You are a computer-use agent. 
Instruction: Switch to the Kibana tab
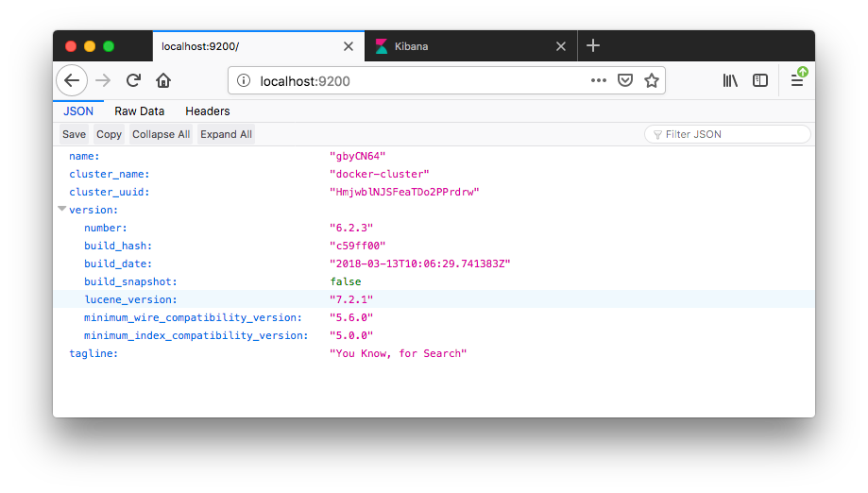tap(470, 46)
